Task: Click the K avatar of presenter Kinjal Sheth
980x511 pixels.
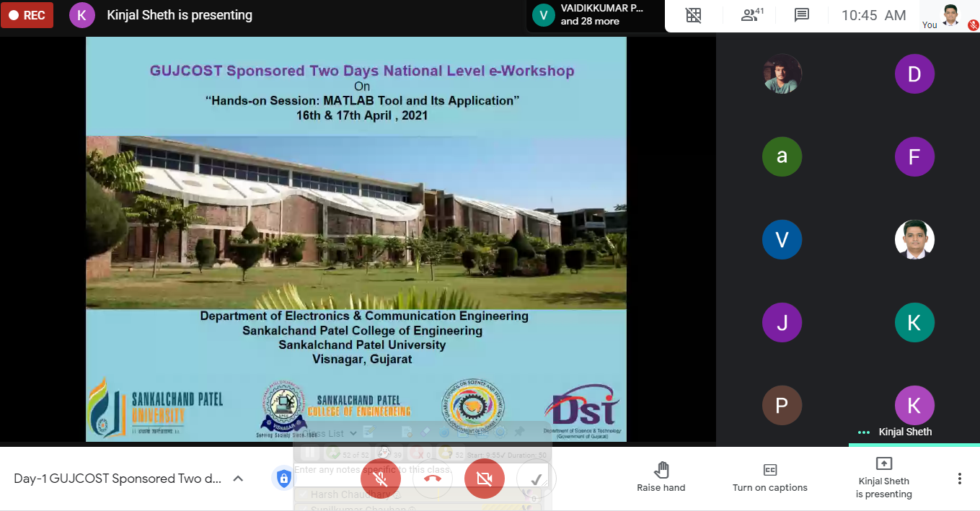Action: pos(81,15)
